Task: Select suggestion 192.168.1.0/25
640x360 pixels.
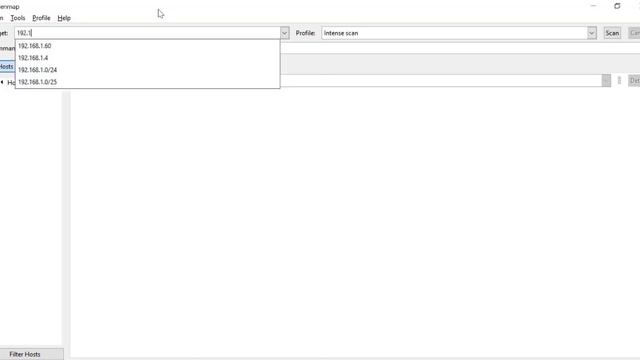Action: (x=147, y=82)
